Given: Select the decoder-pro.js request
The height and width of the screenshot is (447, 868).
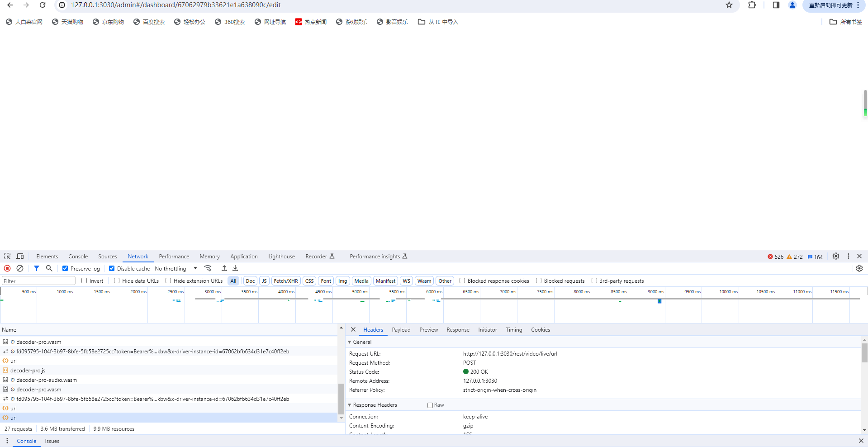Looking at the screenshot, I should click(169, 370).
